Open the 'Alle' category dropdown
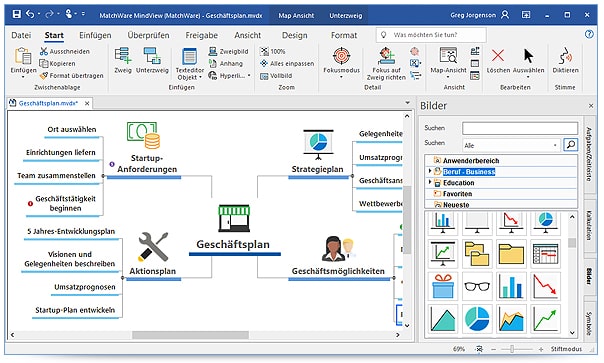The image size is (604, 363). click(511, 145)
